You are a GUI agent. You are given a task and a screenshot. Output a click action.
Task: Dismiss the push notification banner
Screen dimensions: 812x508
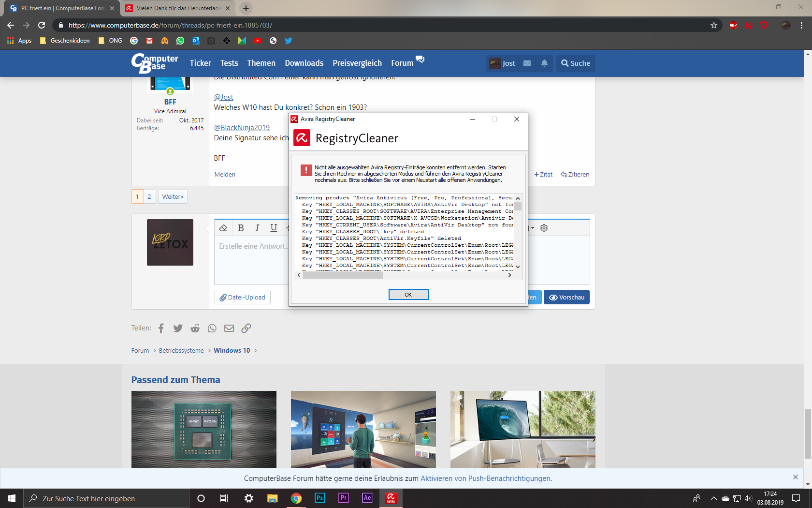[796, 477]
